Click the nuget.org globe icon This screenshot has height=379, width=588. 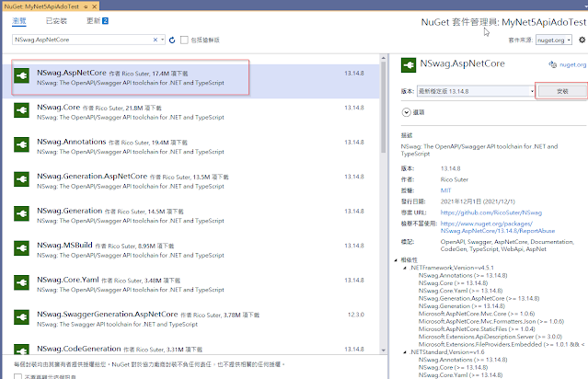click(x=553, y=64)
